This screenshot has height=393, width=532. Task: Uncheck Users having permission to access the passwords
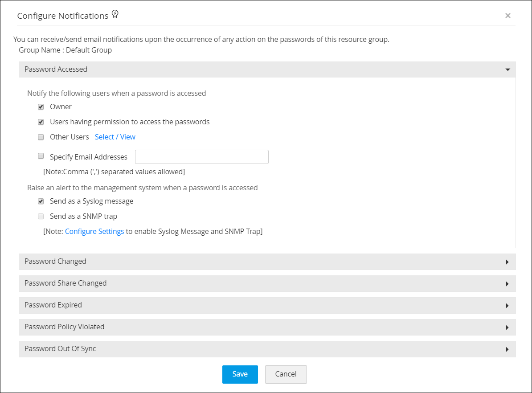[x=41, y=122]
